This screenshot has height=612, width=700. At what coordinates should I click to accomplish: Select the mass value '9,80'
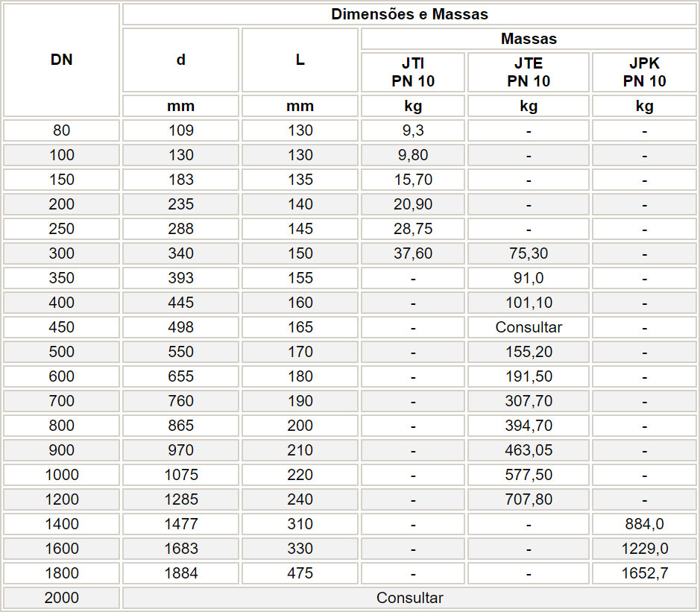click(x=413, y=155)
